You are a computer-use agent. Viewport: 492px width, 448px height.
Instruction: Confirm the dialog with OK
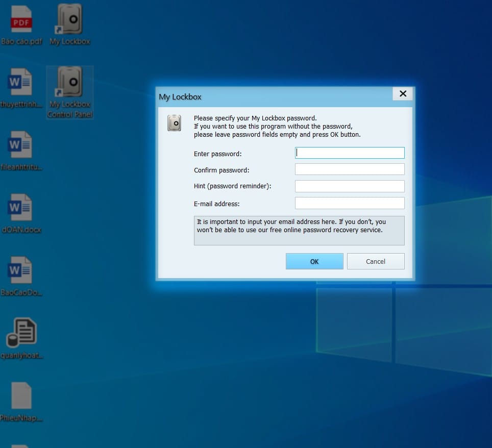314,261
